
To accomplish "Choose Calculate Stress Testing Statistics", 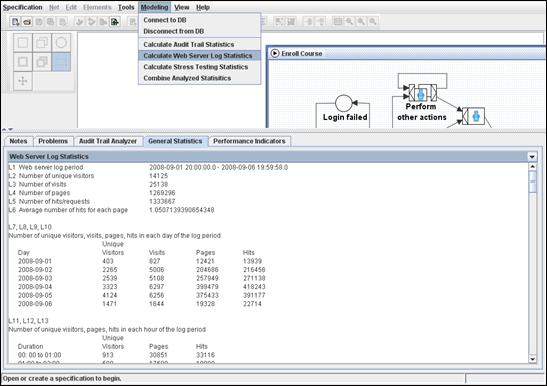I will click(200, 67).
